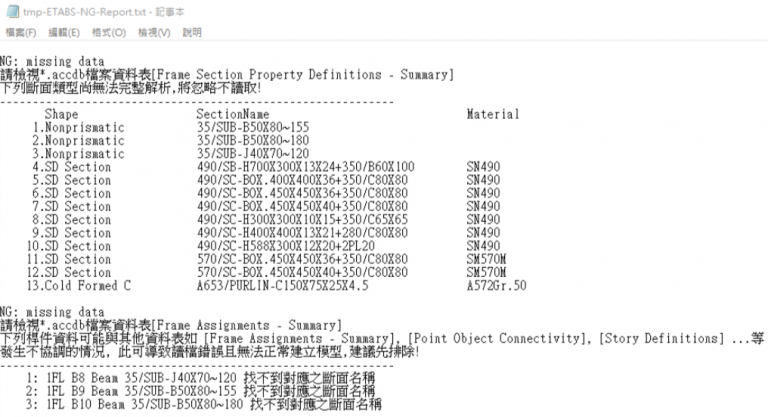Place cursor on the Material column header
Viewport: 768px width, 417px height.
click(x=493, y=115)
